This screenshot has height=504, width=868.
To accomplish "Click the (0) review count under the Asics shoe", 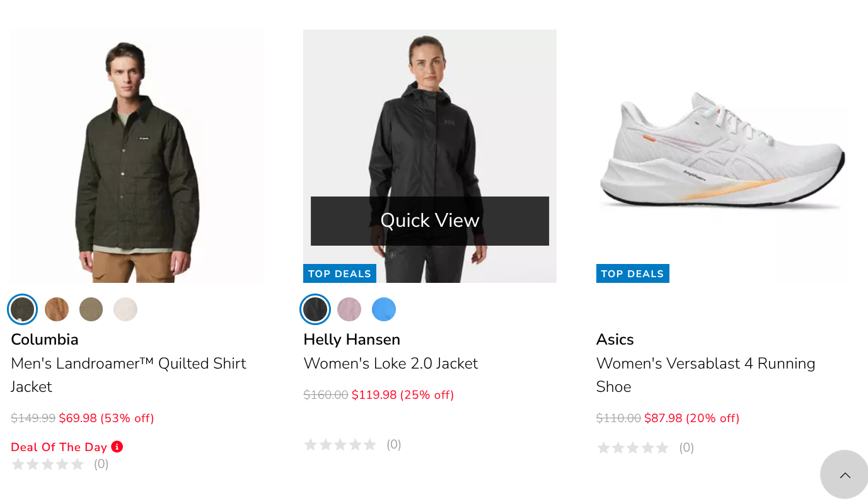I will point(686,447).
